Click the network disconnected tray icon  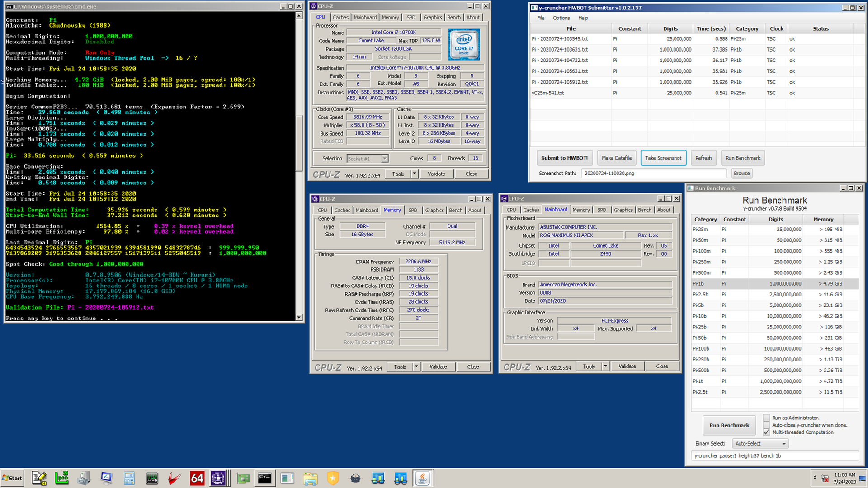coord(825,478)
